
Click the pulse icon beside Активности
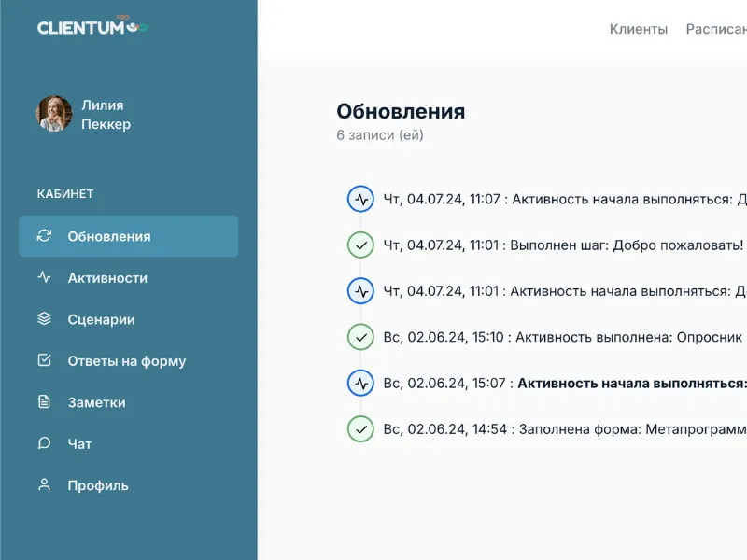pyautogui.click(x=44, y=277)
